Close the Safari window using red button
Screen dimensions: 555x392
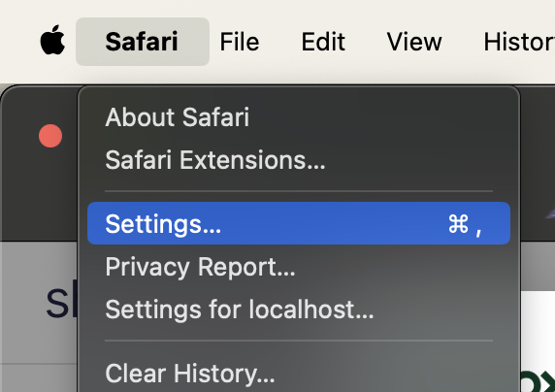pyautogui.click(x=50, y=136)
